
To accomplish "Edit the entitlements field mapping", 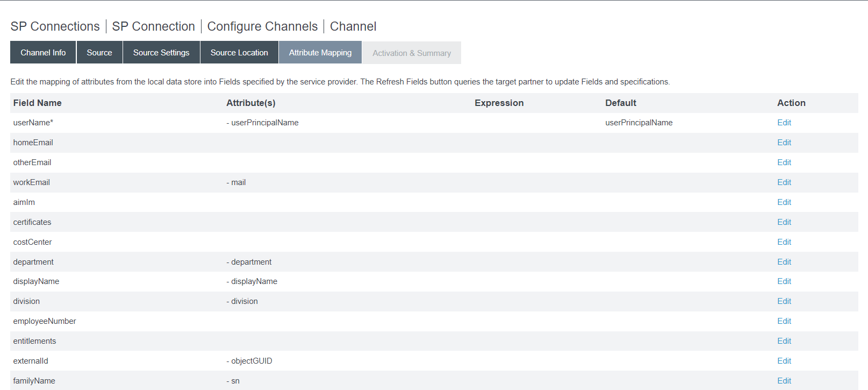I will (x=784, y=341).
